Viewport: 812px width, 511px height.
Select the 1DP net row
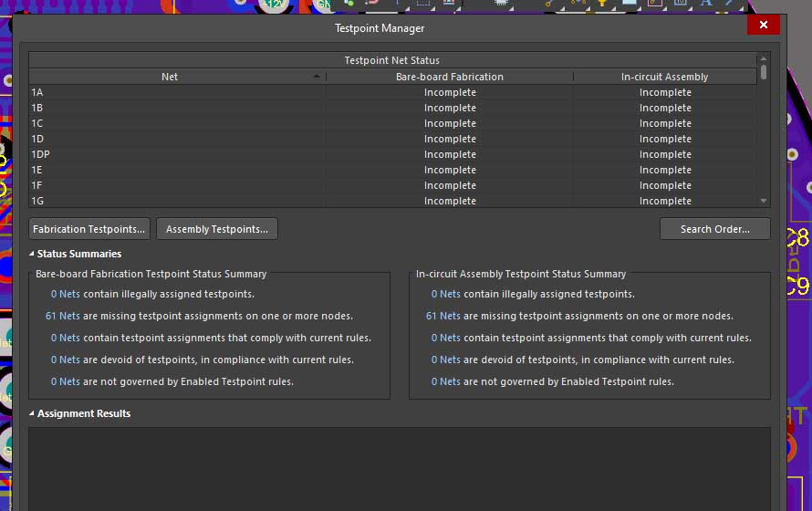click(x=40, y=154)
